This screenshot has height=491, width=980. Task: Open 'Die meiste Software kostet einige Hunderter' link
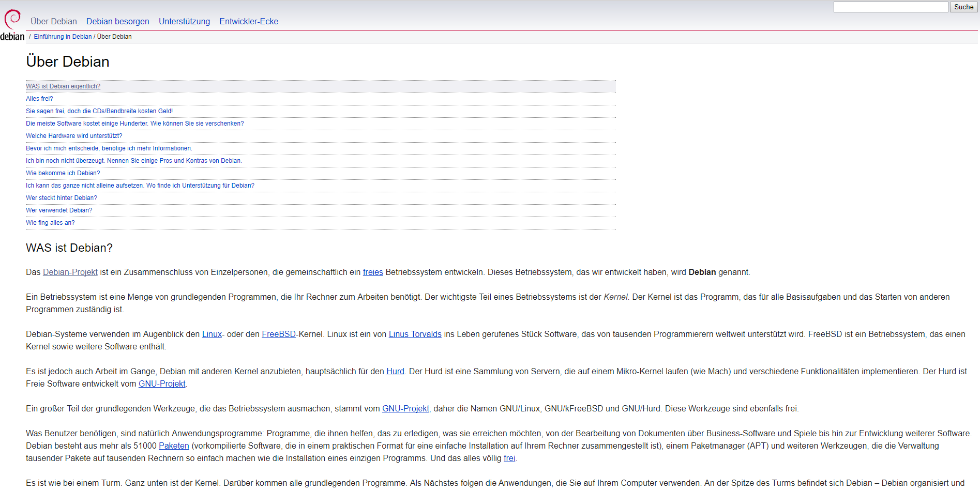point(135,124)
